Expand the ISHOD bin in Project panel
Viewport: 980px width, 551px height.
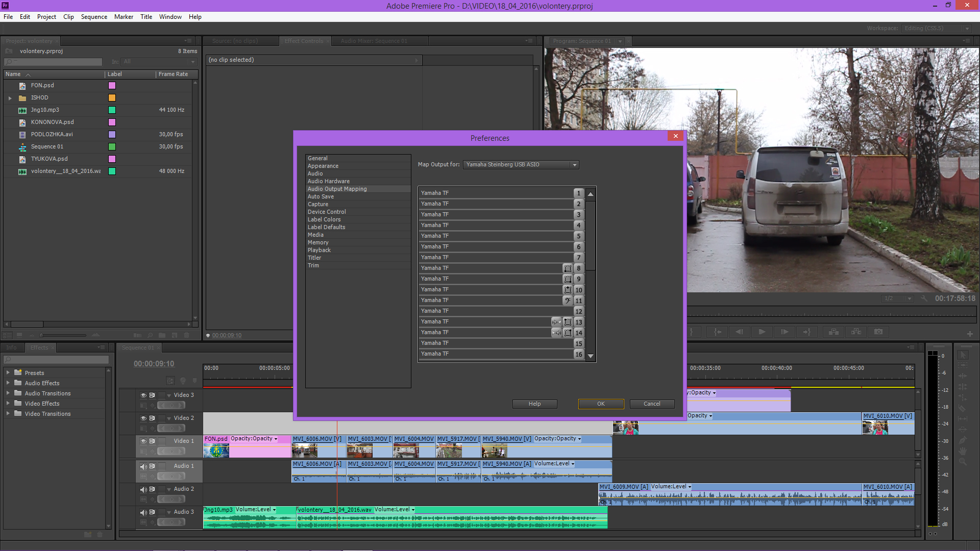[x=10, y=98]
